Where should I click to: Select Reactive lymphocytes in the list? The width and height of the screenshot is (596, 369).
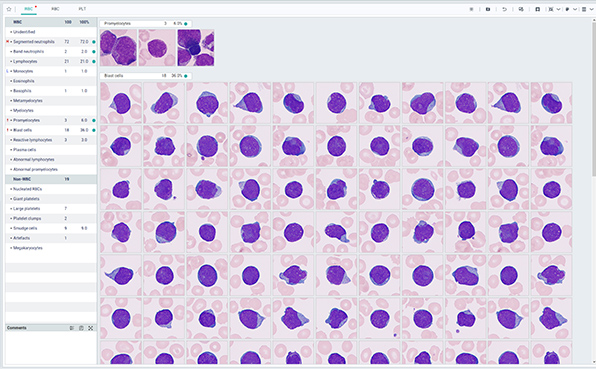pos(51,140)
